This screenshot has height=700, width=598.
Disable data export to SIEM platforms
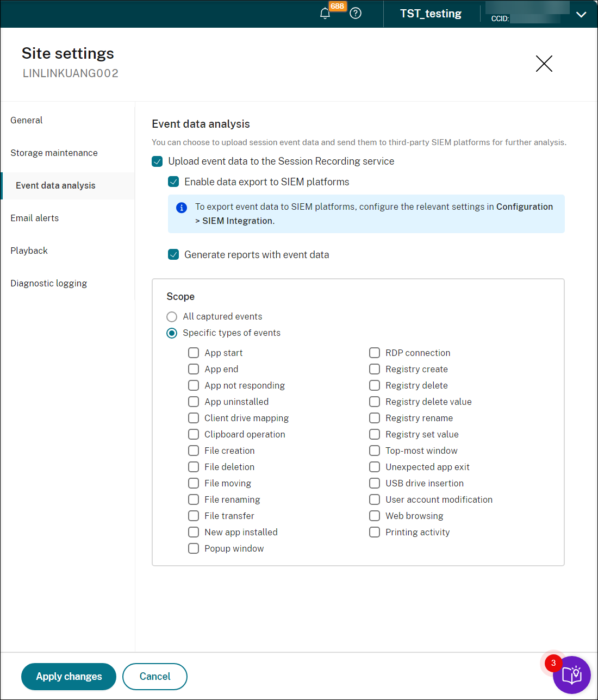point(173,182)
